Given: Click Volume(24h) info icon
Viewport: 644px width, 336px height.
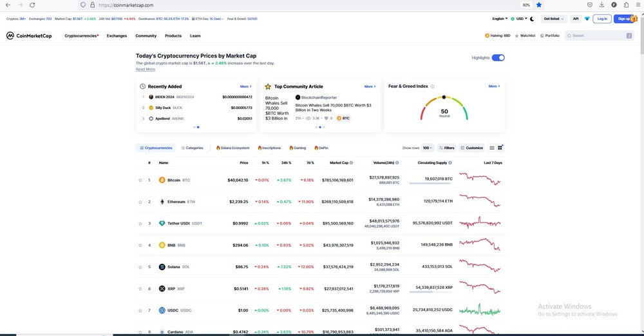Looking at the screenshot, I should coord(397,163).
